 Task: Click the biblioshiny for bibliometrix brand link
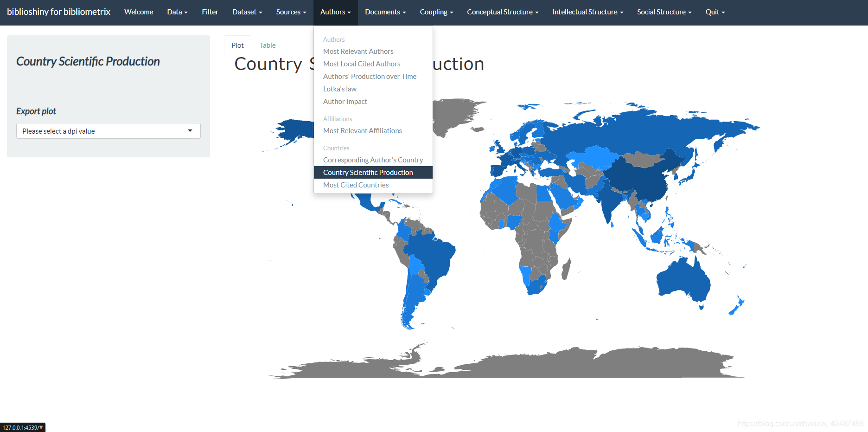59,12
